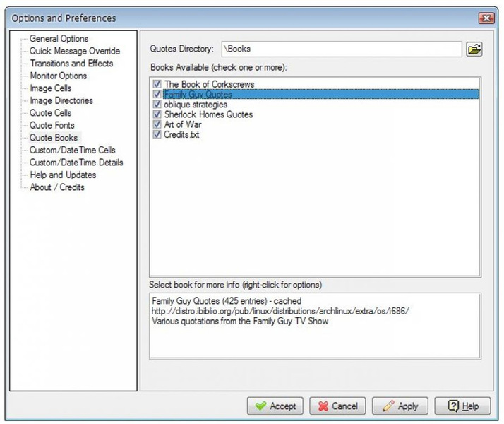This screenshot has height=424, width=504.
Task: Browse for quotes directory folder icon
Action: (474, 49)
